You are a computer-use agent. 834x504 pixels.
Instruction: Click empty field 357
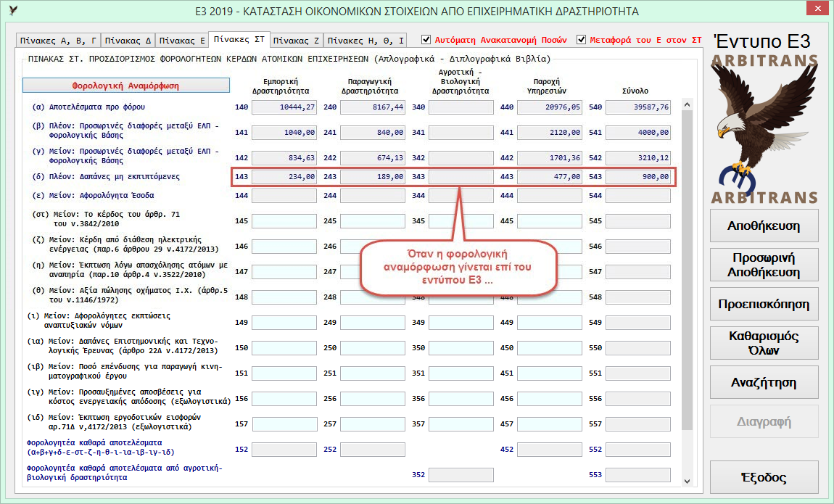[461, 424]
